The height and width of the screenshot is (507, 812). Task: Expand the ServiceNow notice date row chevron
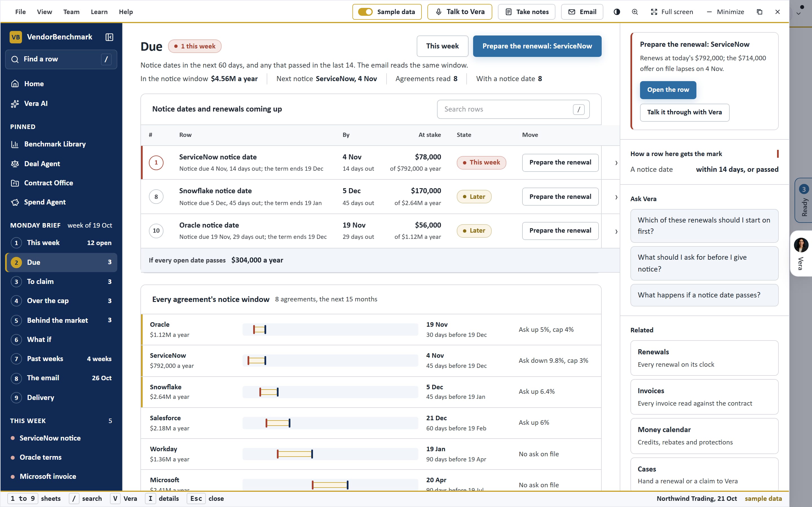[x=616, y=163]
